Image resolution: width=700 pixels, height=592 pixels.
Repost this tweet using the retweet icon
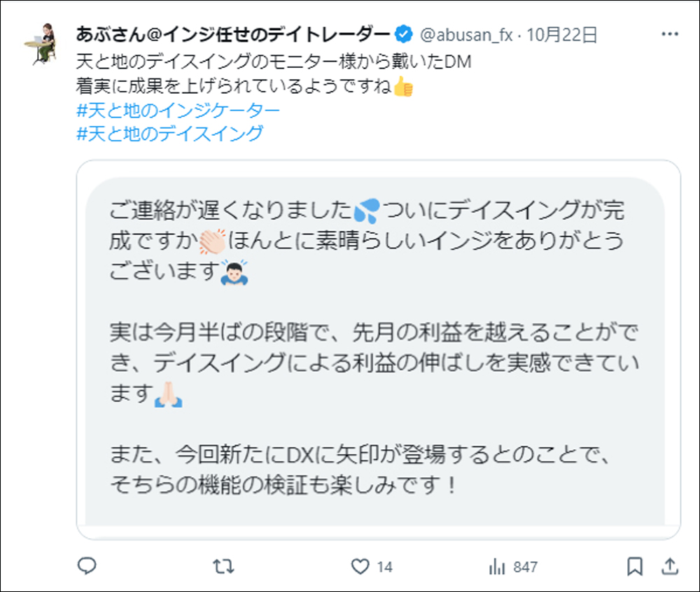(x=223, y=565)
